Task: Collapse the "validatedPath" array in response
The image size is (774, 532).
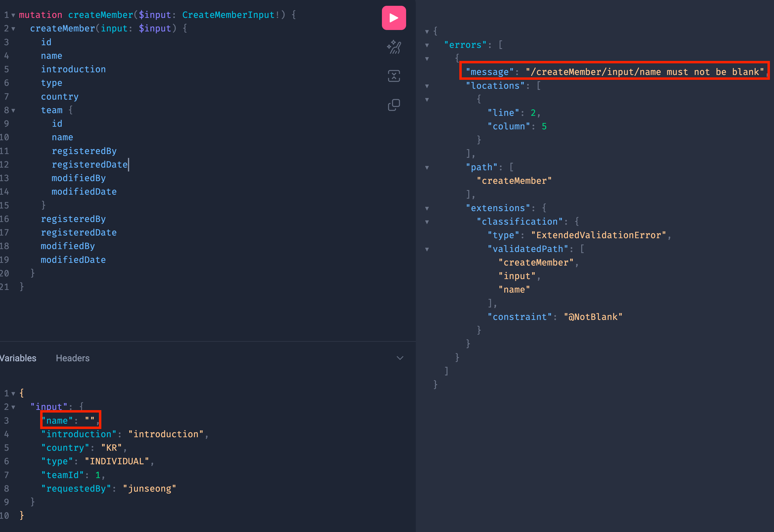Action: (427, 249)
